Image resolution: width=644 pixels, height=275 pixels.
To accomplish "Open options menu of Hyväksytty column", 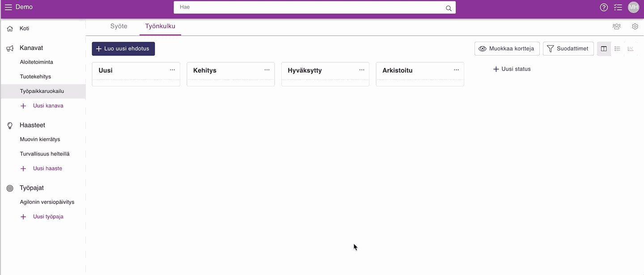I will pyautogui.click(x=362, y=70).
